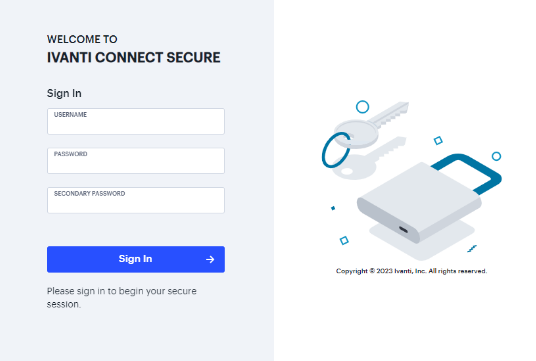Image resolution: width=536 pixels, height=361 pixels.
Task: Click the padlock keyhole slot
Action: 403,229
